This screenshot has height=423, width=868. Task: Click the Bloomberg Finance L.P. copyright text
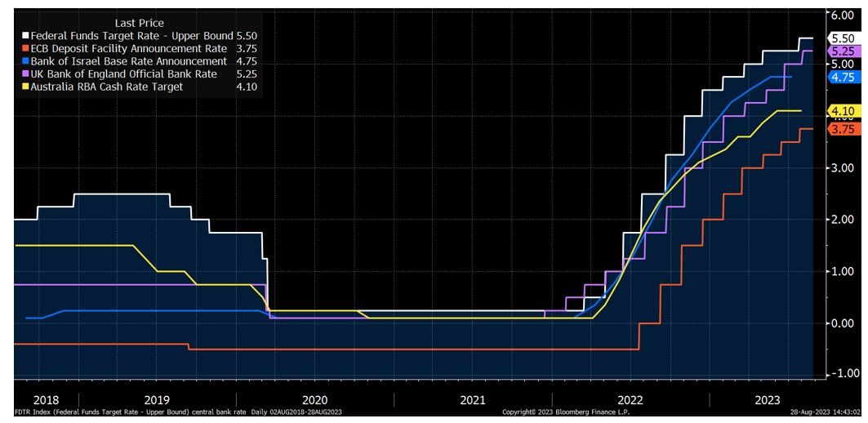(566, 412)
